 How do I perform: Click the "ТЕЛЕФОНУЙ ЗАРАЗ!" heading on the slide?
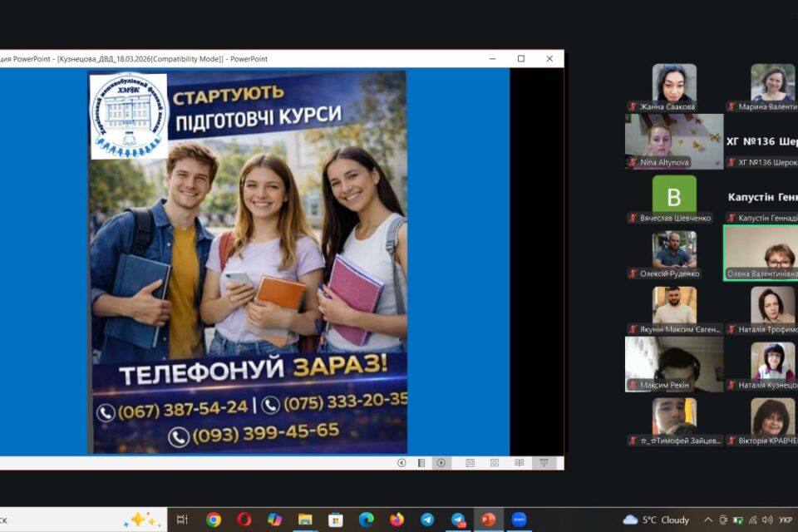253,371
